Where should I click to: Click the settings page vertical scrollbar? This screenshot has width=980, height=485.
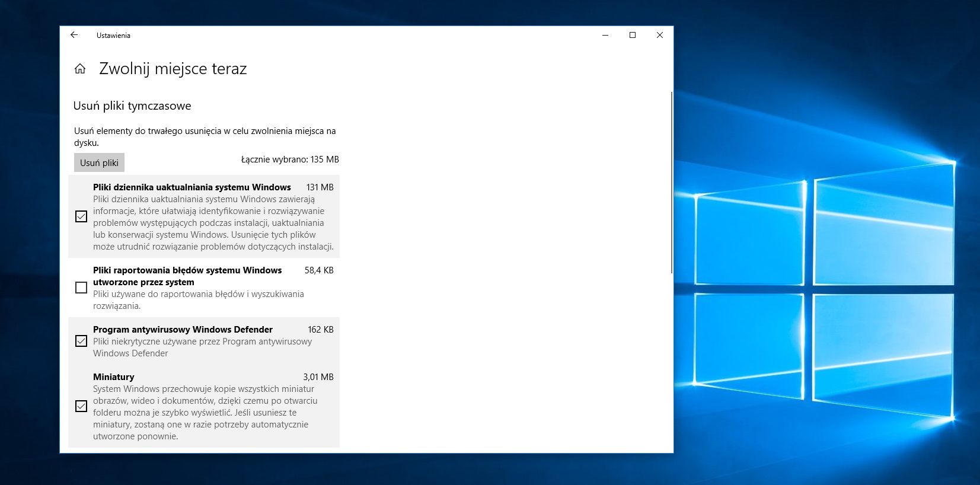pos(671,183)
